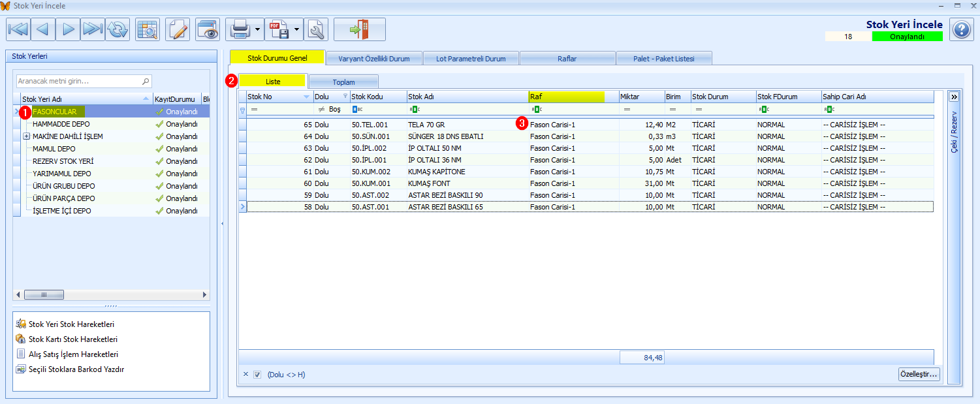Open the edit record pencil icon
Image resolution: width=980 pixels, height=404 pixels.
178,29
